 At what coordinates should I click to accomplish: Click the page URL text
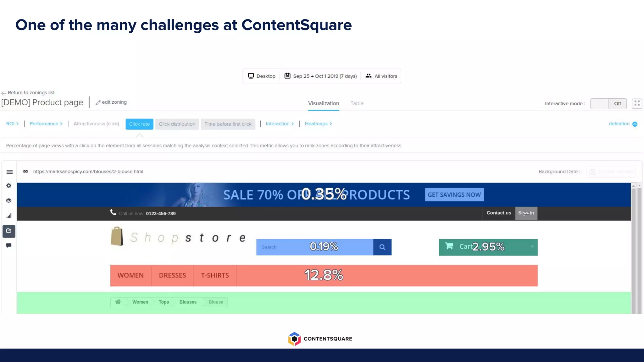pyautogui.click(x=88, y=172)
